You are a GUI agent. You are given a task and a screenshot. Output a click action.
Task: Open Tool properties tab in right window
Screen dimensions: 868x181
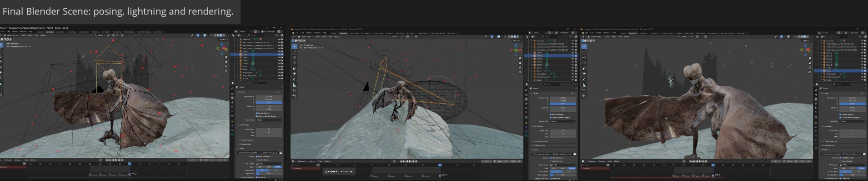[x=816, y=90]
